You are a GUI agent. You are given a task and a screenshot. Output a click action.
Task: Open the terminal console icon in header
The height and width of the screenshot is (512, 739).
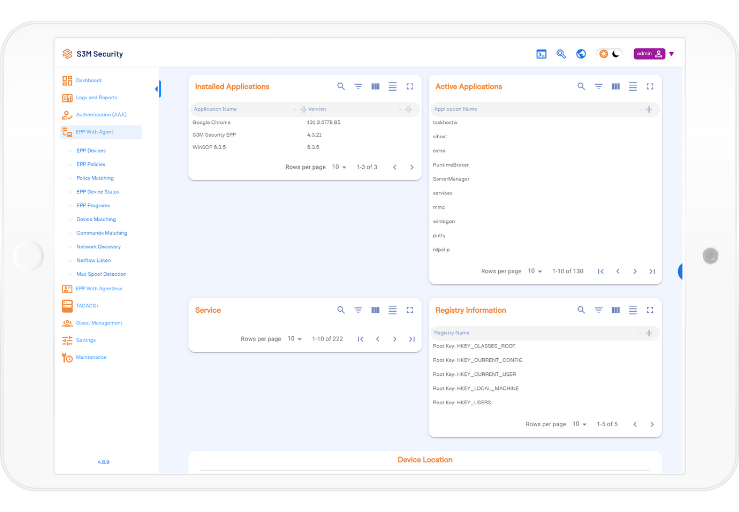point(541,54)
